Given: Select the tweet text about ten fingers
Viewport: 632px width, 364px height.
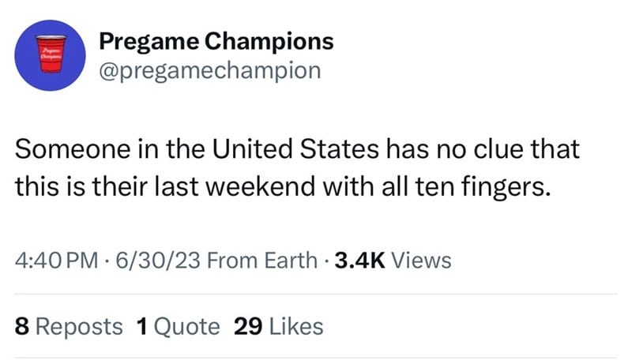Looking at the screenshot, I should pyautogui.click(x=297, y=168).
